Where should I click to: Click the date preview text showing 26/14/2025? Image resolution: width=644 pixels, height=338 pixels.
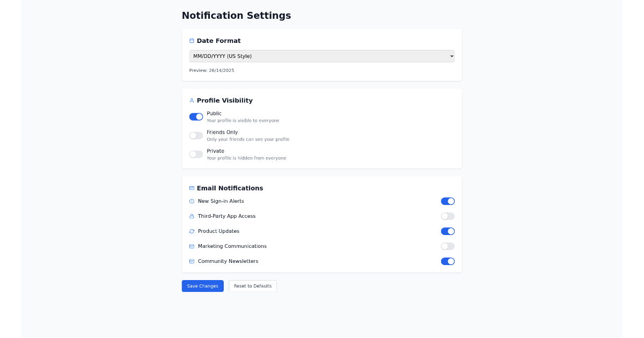click(x=211, y=70)
